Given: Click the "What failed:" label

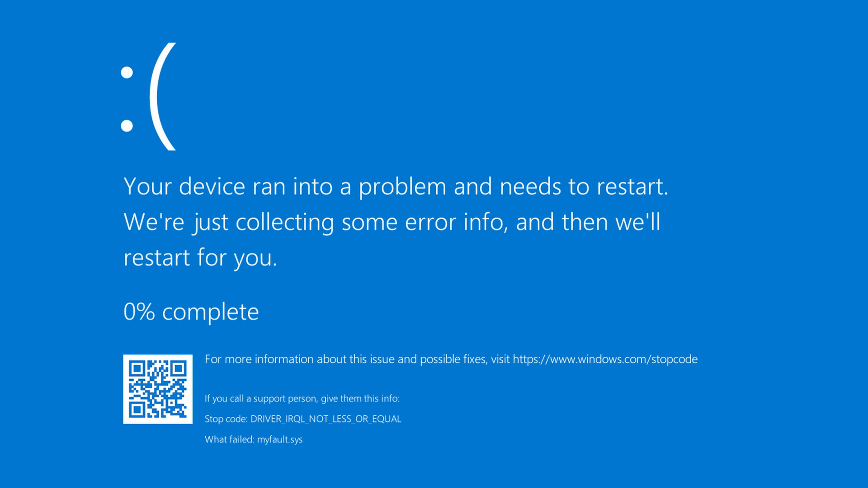Looking at the screenshot, I should (x=229, y=439).
